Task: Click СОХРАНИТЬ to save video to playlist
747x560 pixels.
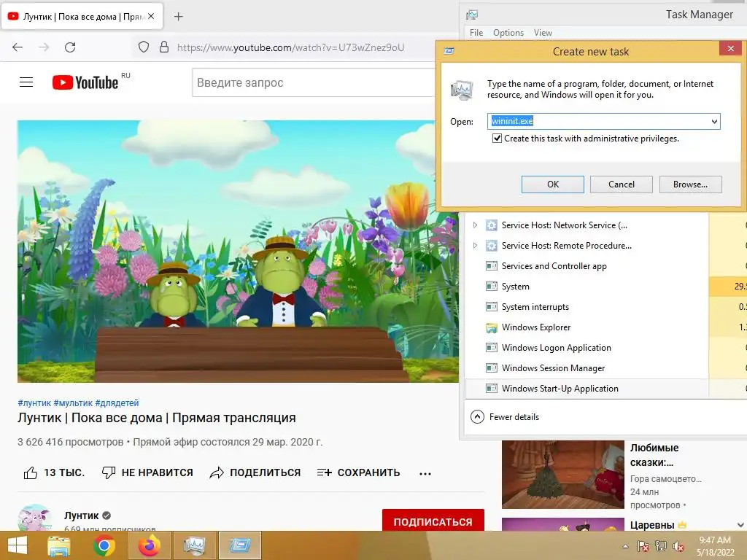Action: point(358,472)
